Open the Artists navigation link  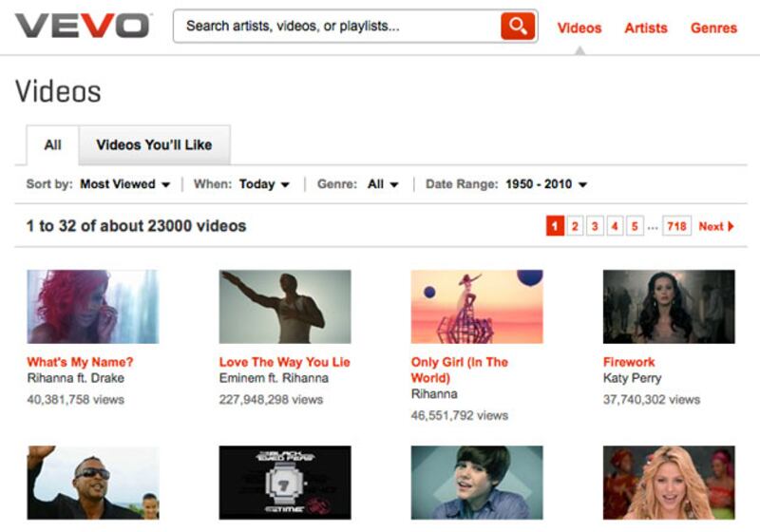coord(646,28)
